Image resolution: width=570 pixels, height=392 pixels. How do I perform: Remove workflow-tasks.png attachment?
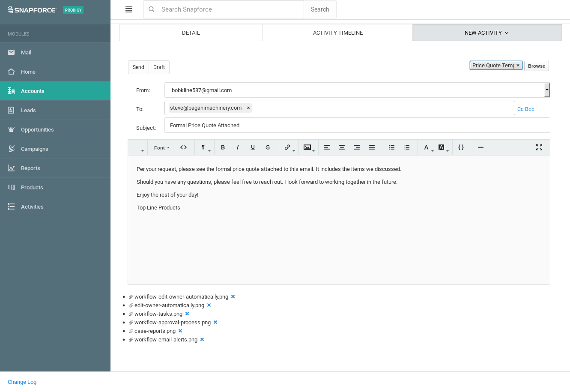click(187, 314)
